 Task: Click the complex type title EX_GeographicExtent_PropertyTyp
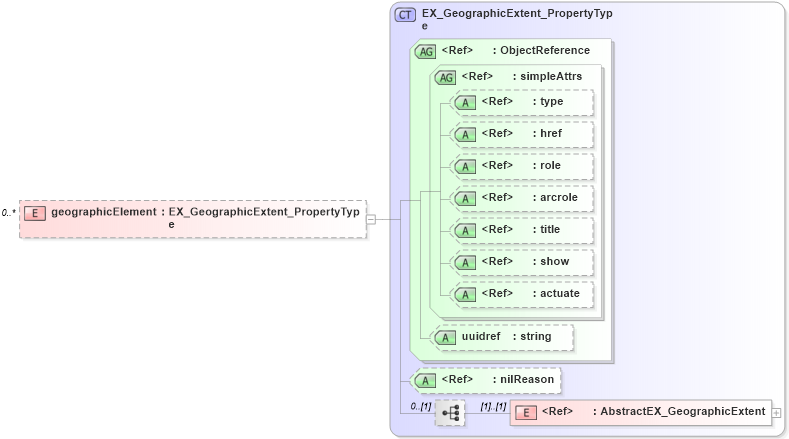click(x=517, y=14)
